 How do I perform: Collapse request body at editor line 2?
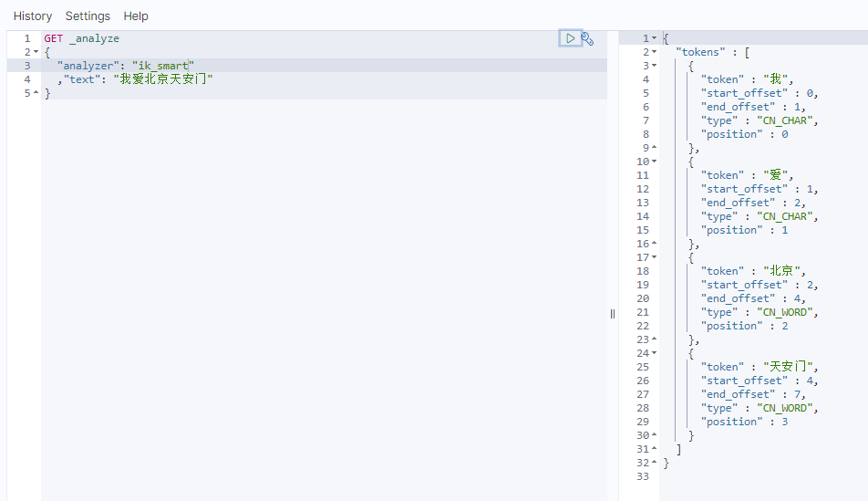pos(36,52)
